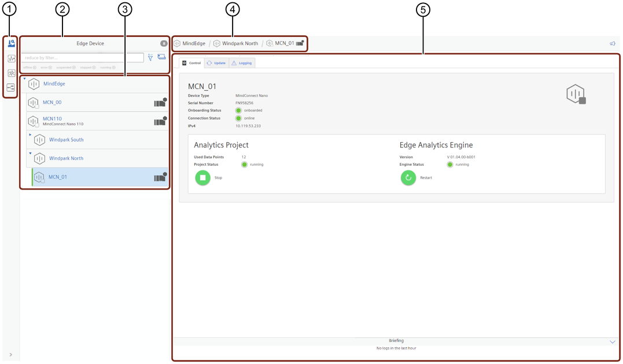Click IPv4 address 10.119.53.233
The width and height of the screenshot is (623, 364).
point(248,126)
